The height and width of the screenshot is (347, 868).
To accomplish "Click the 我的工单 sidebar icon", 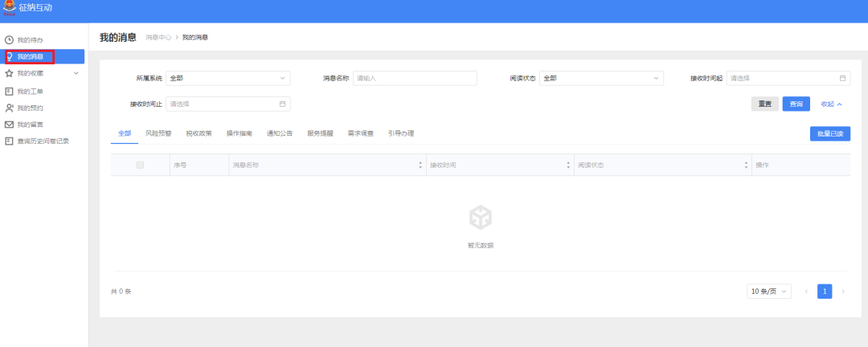I will (10, 91).
